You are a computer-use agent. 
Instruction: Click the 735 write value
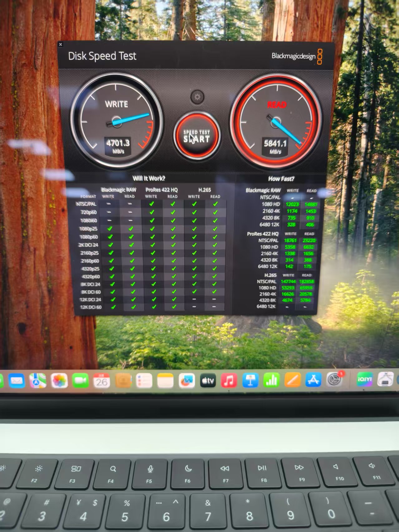[x=291, y=218]
